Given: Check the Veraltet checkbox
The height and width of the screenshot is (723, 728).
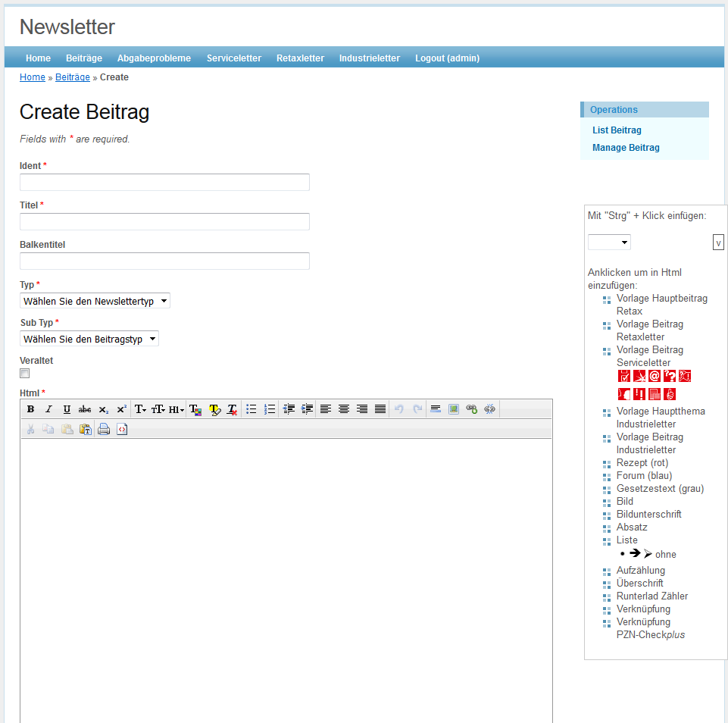Looking at the screenshot, I should coord(25,374).
